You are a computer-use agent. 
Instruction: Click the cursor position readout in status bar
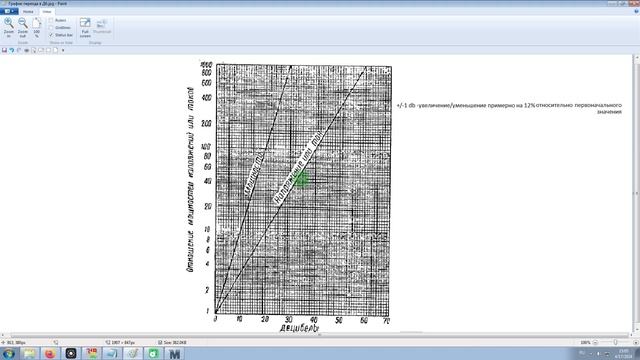(x=13, y=342)
